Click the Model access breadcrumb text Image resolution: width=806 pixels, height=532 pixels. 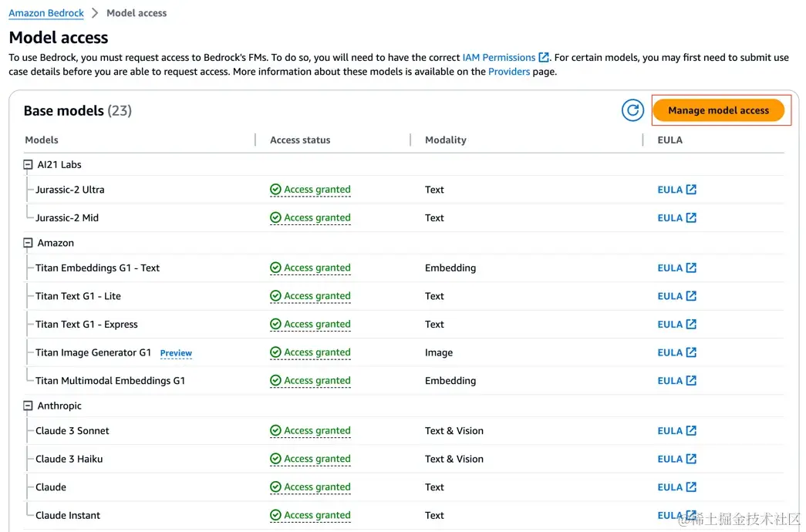click(137, 13)
